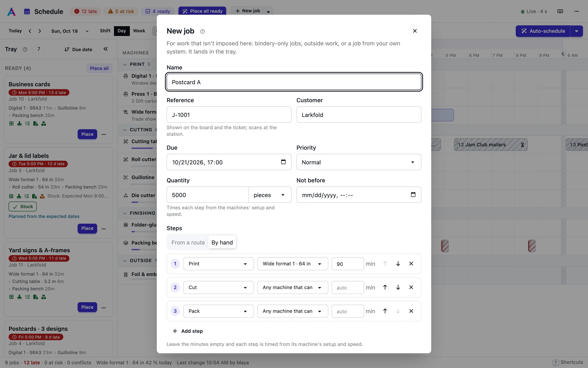Click the app logo icon
Image resolution: width=588 pixels, height=368 pixels.
coord(11,11)
